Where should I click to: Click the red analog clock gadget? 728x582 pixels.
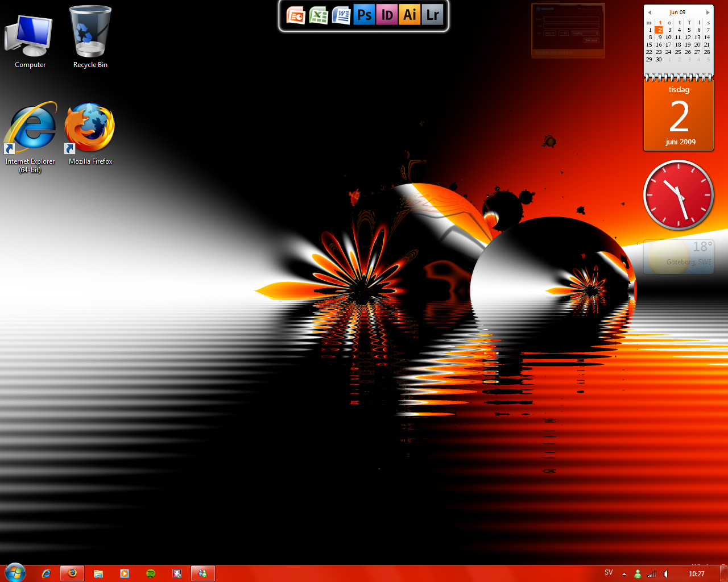pos(678,195)
